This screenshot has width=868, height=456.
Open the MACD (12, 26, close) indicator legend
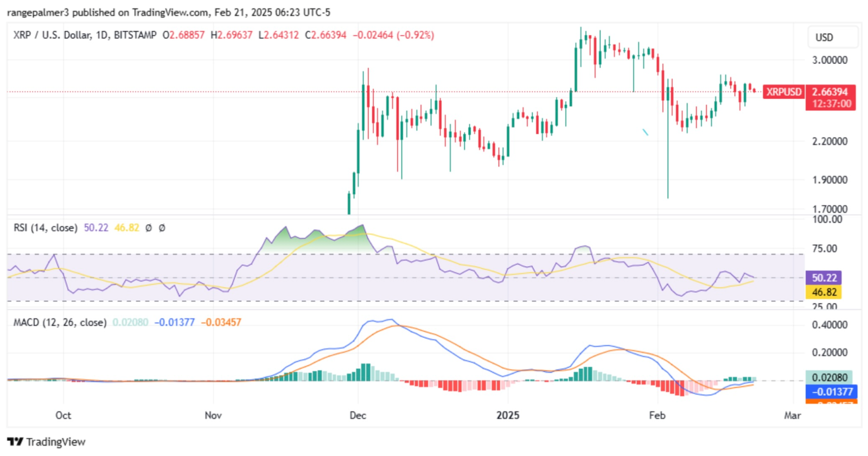(60, 322)
